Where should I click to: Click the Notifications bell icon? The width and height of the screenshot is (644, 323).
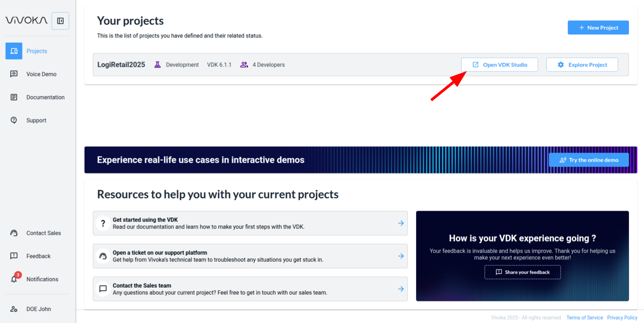pyautogui.click(x=14, y=279)
